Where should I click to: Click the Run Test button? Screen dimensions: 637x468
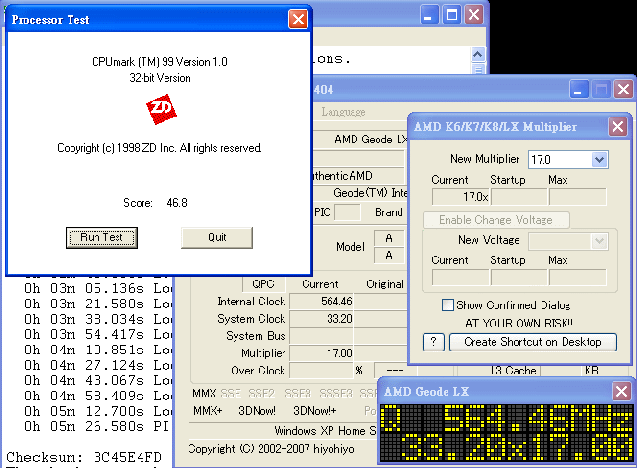point(102,238)
